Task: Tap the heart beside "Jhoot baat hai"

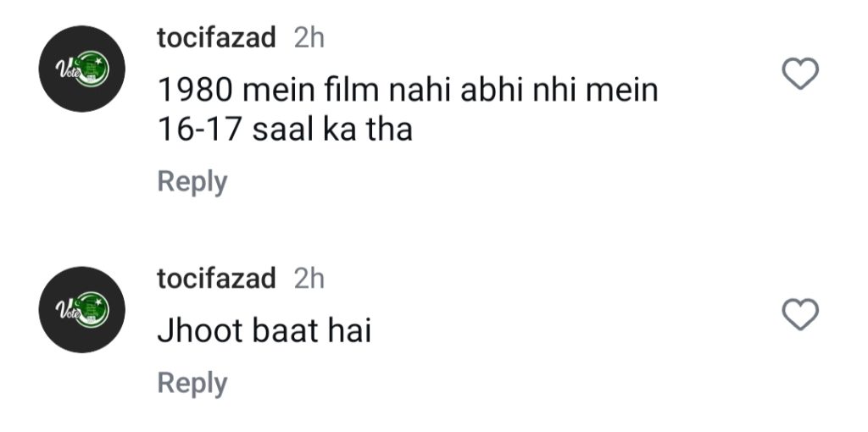Action: click(798, 315)
